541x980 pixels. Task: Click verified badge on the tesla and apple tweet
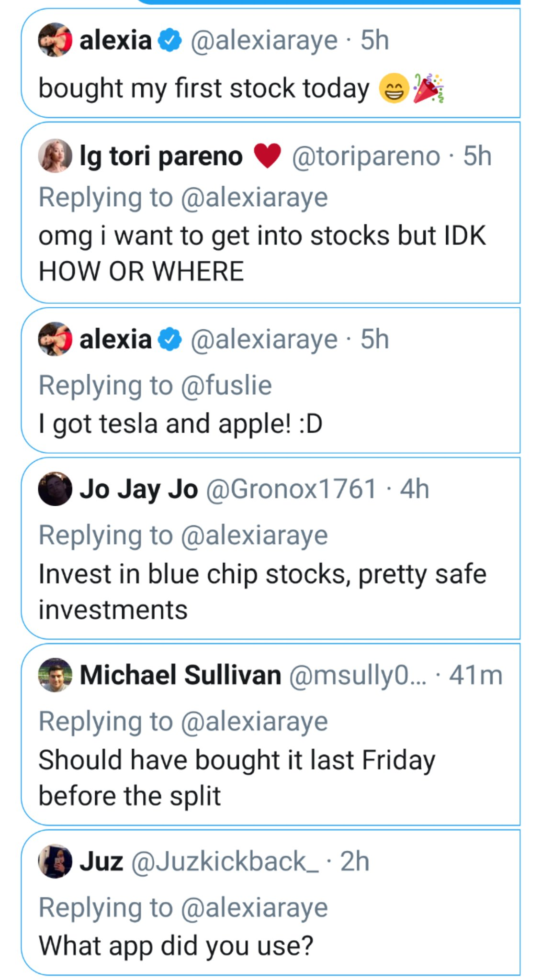(170, 339)
